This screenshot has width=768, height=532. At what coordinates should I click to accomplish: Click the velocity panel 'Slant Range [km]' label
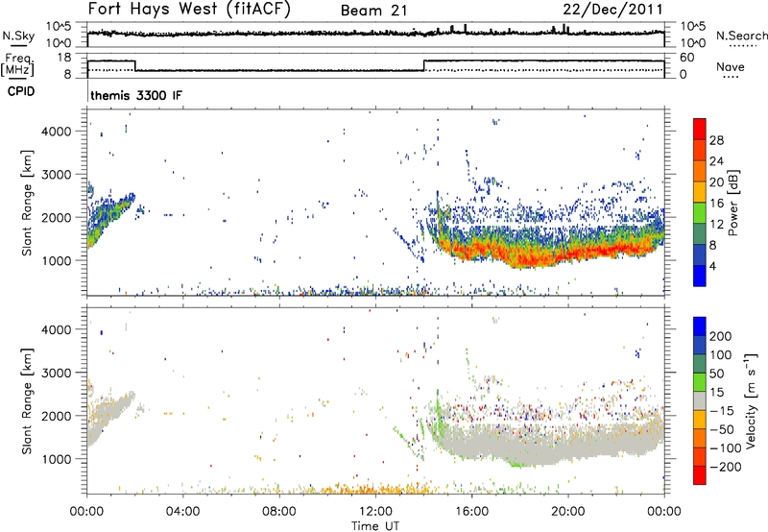tap(27, 400)
